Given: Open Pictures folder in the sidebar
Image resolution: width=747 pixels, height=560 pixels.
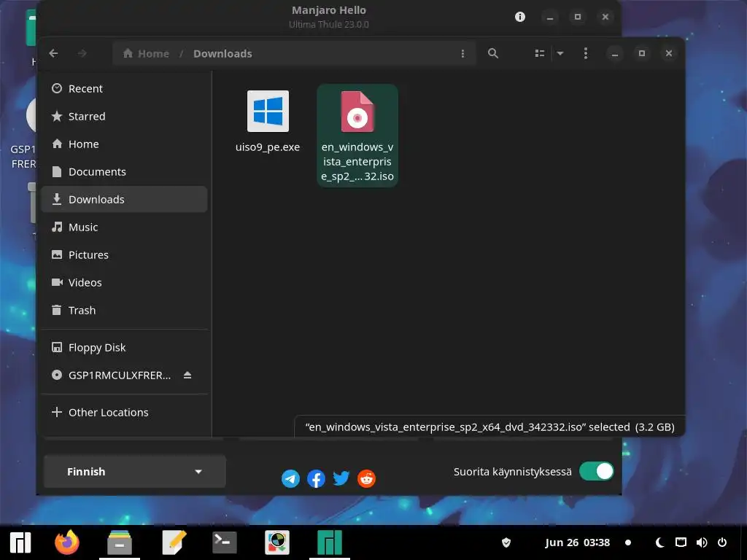Looking at the screenshot, I should [124, 254].
